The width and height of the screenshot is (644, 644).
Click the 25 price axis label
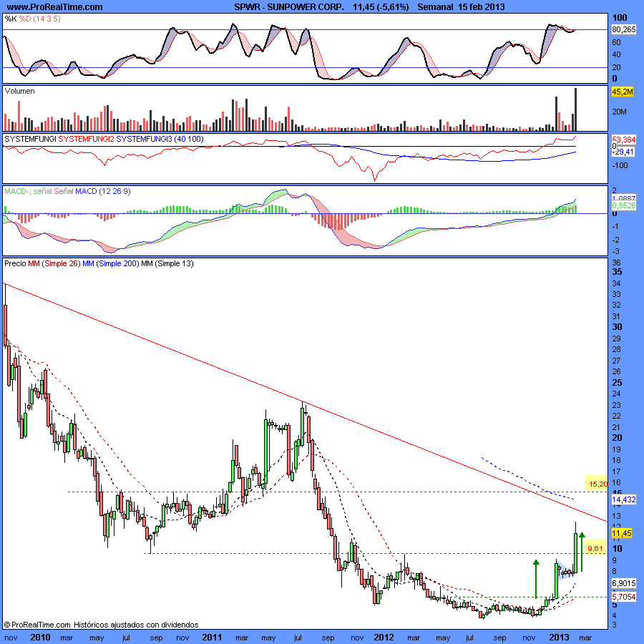(617, 383)
